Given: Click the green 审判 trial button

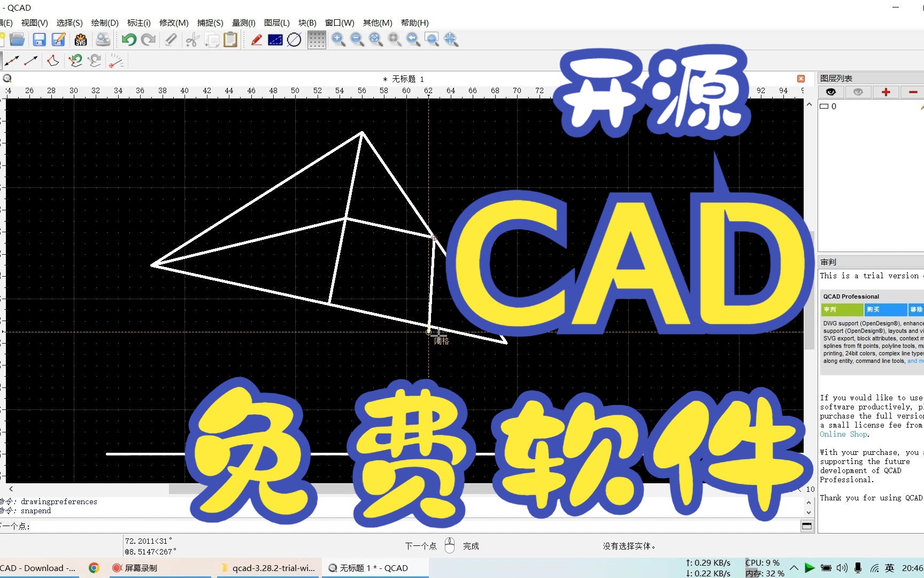Looking at the screenshot, I should [x=842, y=309].
